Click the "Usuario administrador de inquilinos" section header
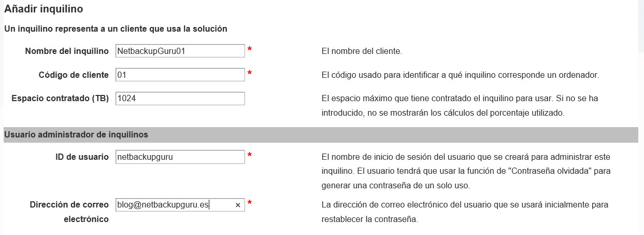Viewport: 644px width, 235px height. pos(76,135)
